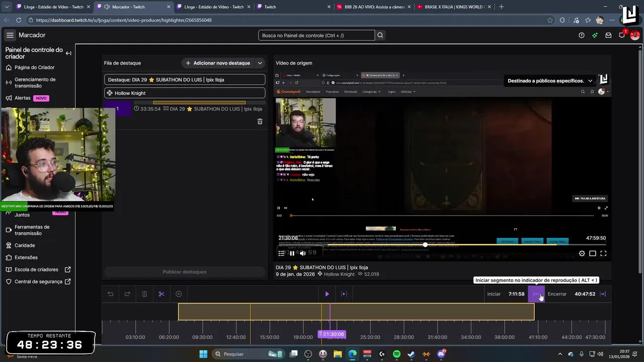
Task: Open the player chapters list icon
Action: pyautogui.click(x=281, y=253)
